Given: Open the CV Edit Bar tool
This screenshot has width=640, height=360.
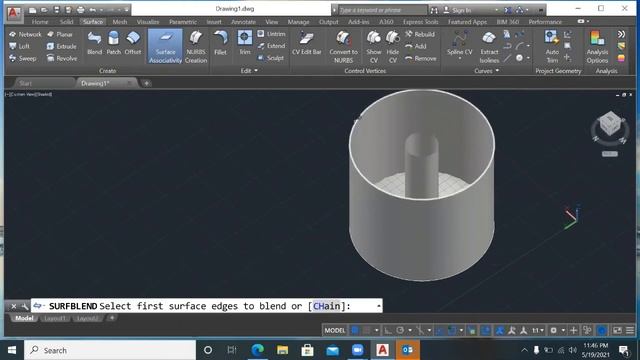Looking at the screenshot, I should click(x=307, y=43).
